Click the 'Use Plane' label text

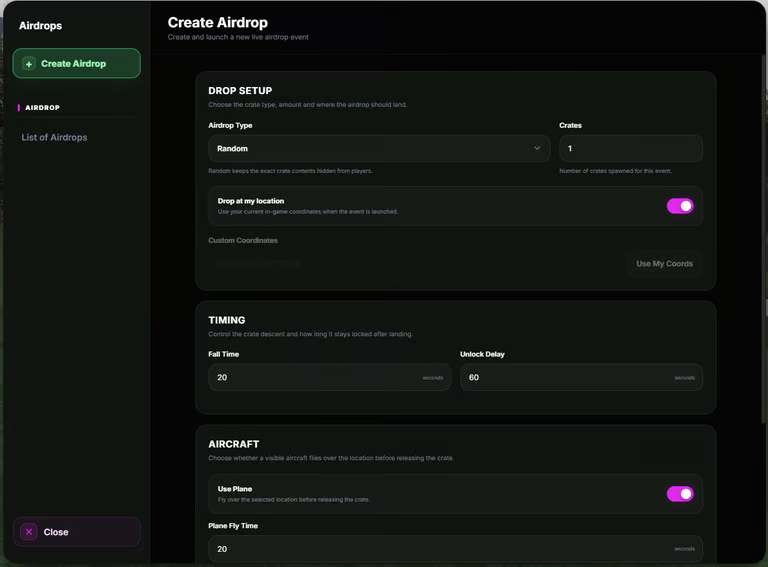point(235,489)
